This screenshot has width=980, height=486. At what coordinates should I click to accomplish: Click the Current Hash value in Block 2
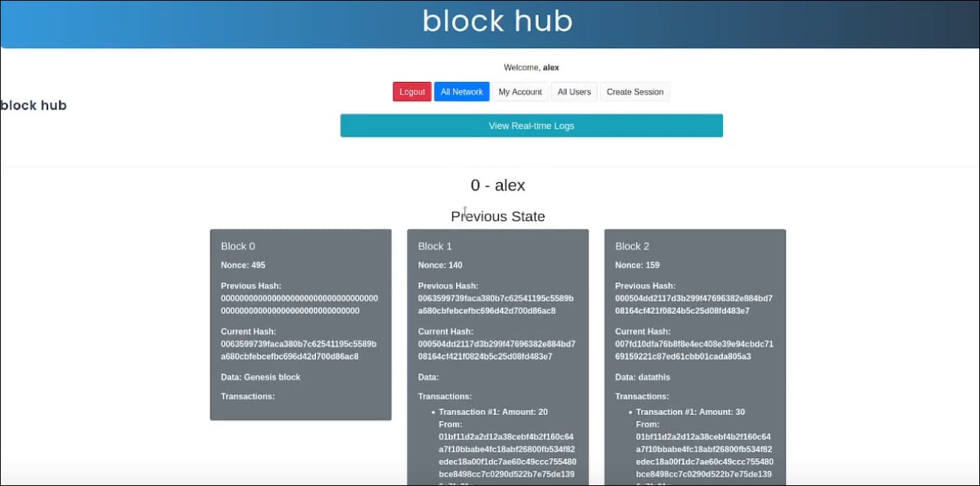coord(694,351)
